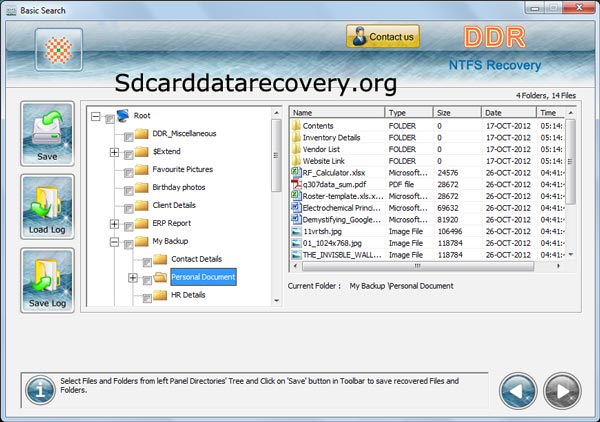Check the Root checkbox
This screenshot has width=600, height=422.
[110, 119]
